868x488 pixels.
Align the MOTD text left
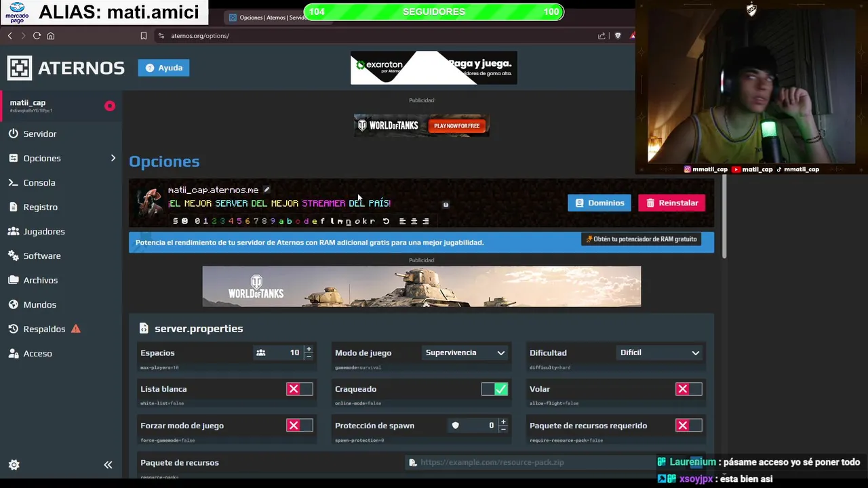coord(402,221)
